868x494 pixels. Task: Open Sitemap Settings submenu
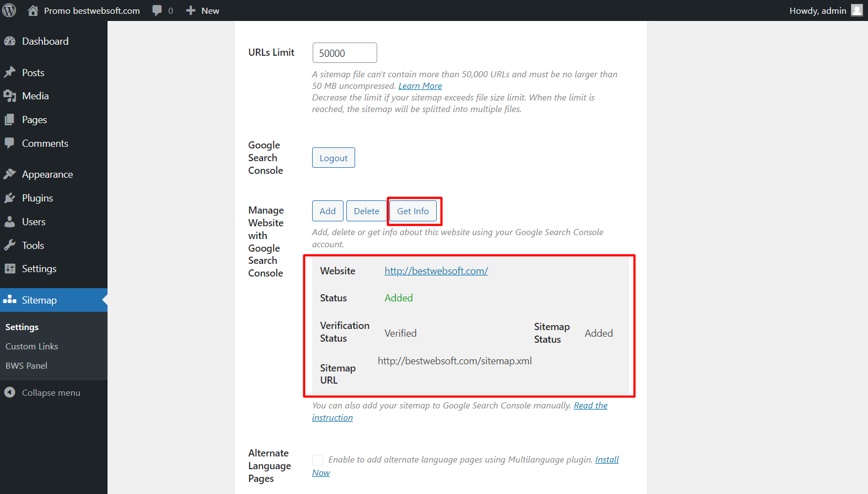click(22, 327)
